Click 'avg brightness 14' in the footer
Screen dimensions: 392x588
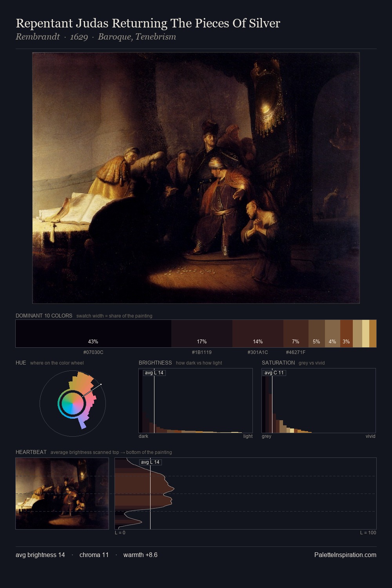40,555
